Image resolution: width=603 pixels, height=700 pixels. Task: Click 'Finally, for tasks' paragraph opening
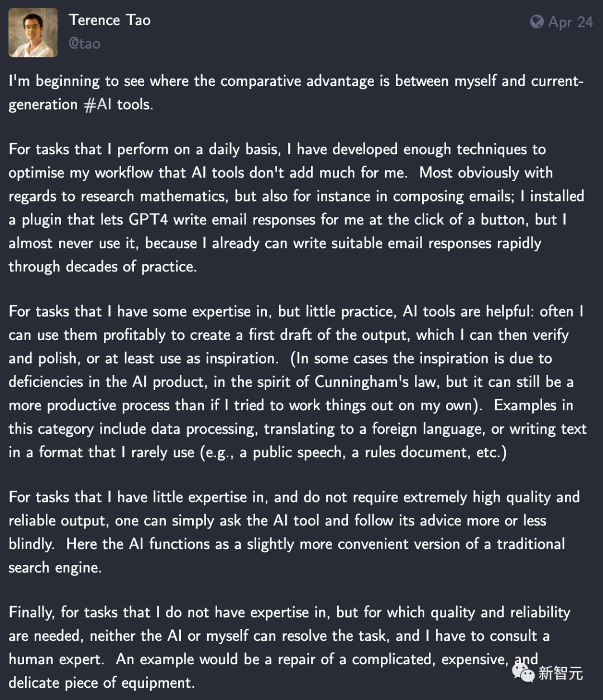(x=79, y=612)
